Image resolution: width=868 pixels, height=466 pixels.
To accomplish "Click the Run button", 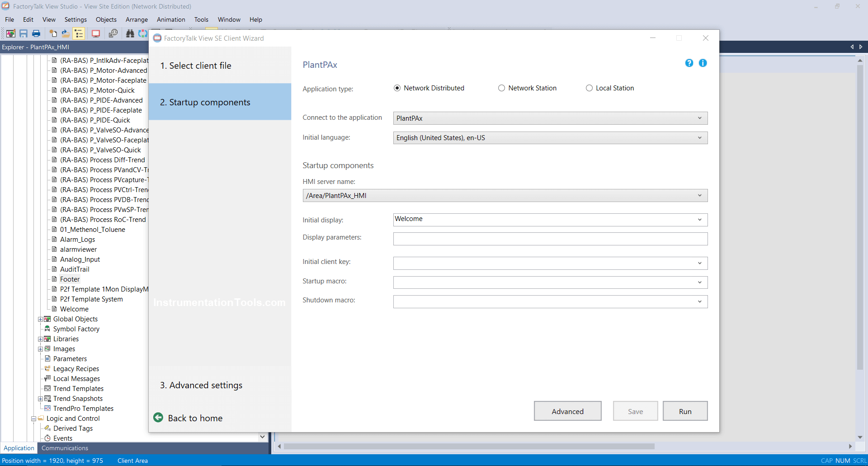I will click(685, 411).
